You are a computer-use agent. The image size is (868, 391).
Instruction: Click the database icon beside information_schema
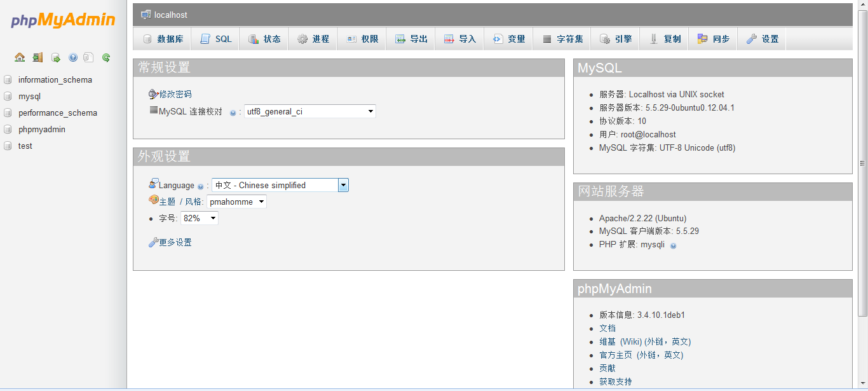[8, 80]
